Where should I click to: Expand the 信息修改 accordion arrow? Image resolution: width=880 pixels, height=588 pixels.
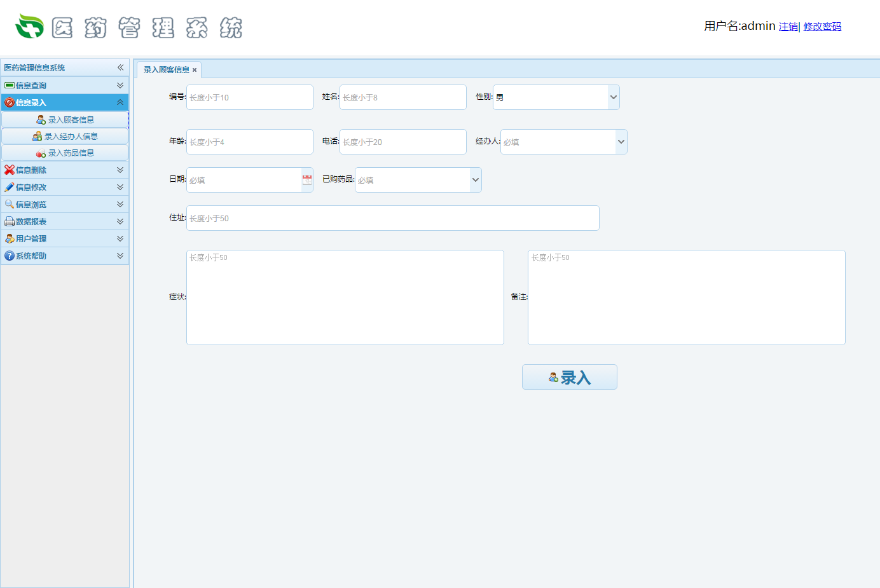tap(120, 187)
